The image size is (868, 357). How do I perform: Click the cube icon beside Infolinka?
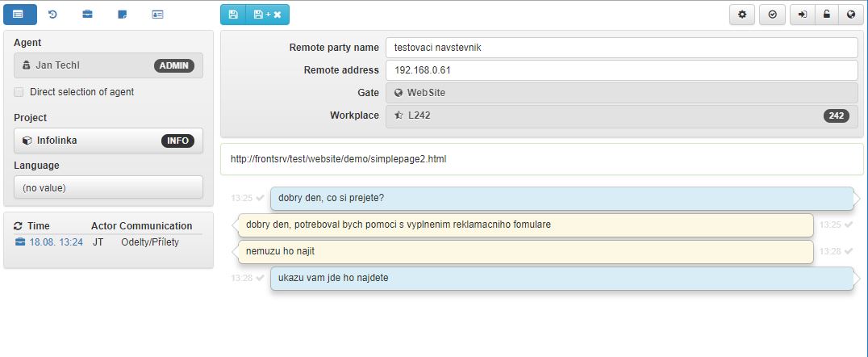(x=27, y=141)
